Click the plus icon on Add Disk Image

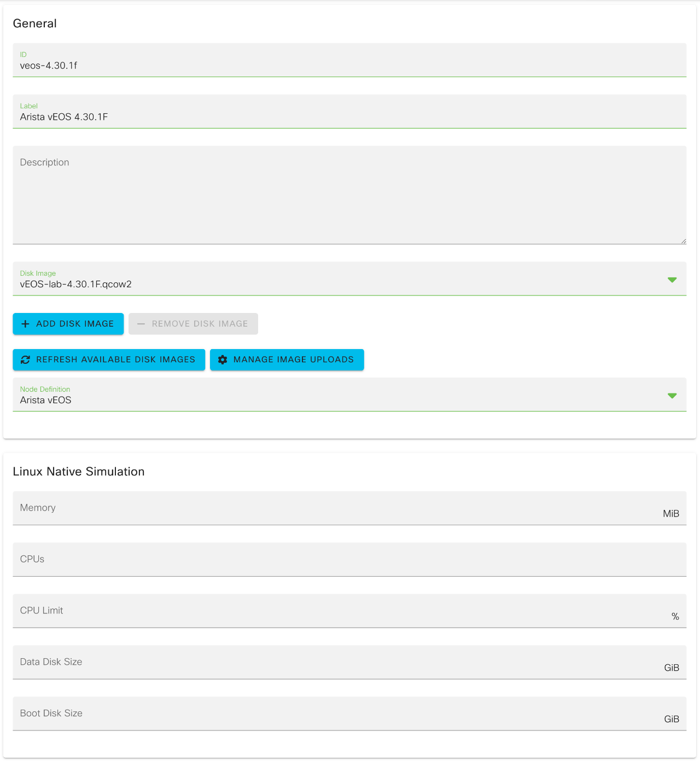25,324
